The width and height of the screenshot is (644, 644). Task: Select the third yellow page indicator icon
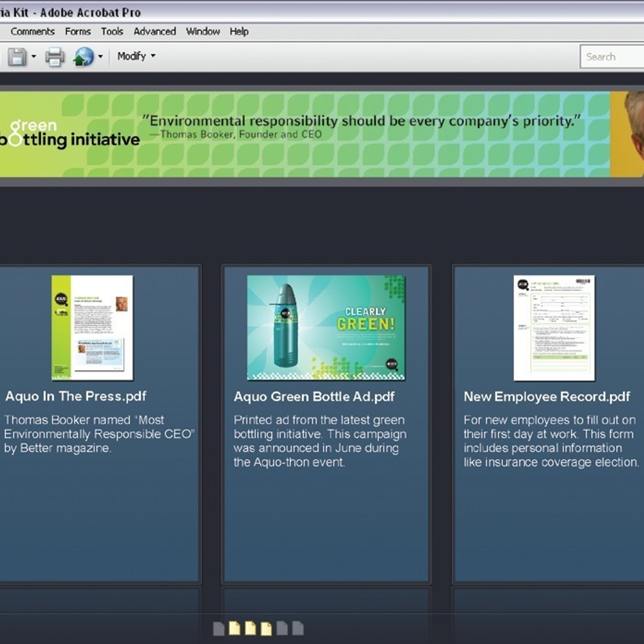point(266,628)
